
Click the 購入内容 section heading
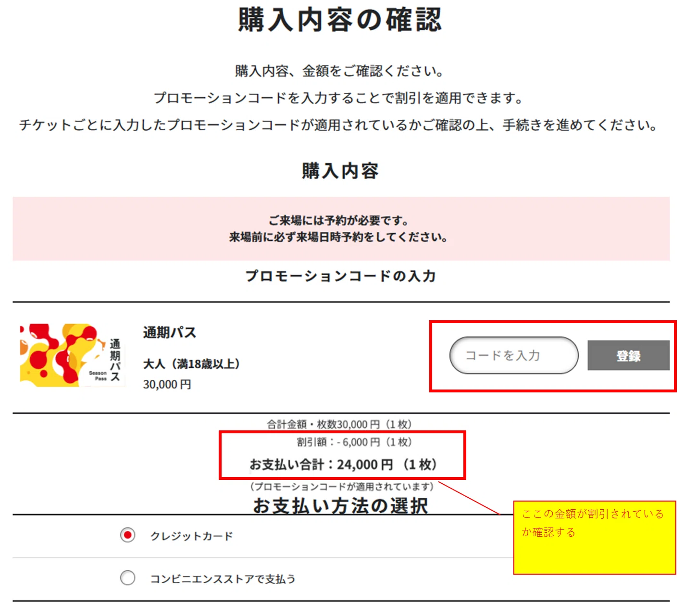click(340, 171)
